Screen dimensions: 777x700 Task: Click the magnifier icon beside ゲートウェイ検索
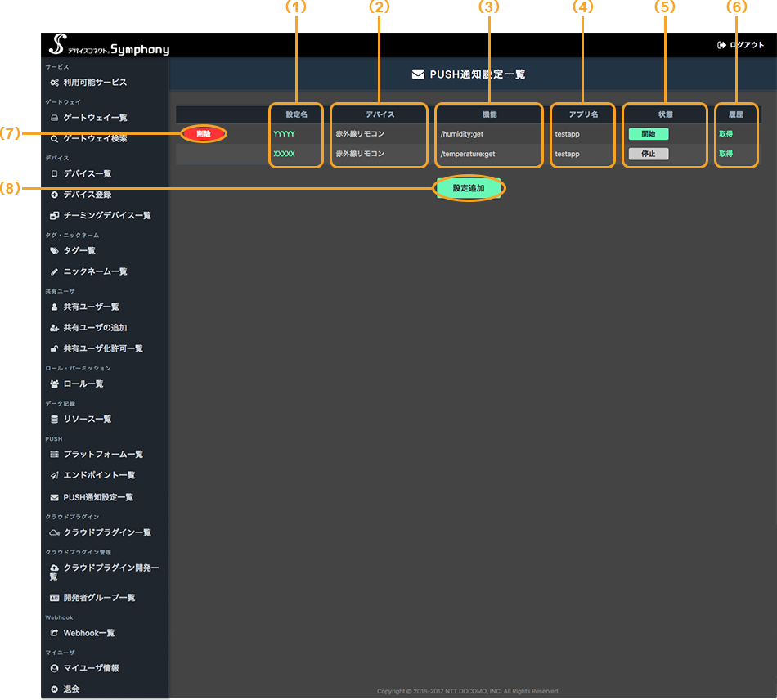point(55,139)
